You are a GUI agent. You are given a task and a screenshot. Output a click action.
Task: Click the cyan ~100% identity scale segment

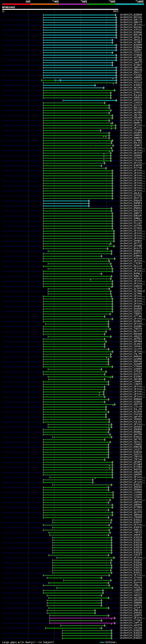(x=130, y=4)
